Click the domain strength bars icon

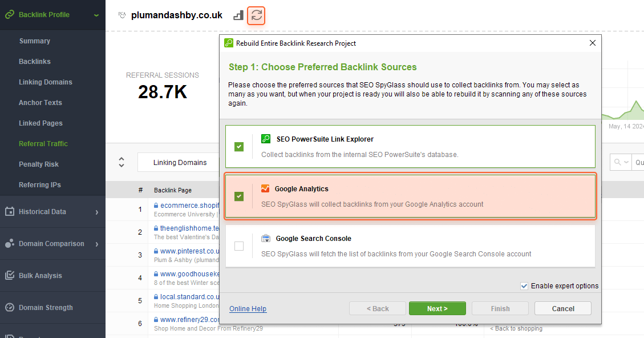coord(238,15)
